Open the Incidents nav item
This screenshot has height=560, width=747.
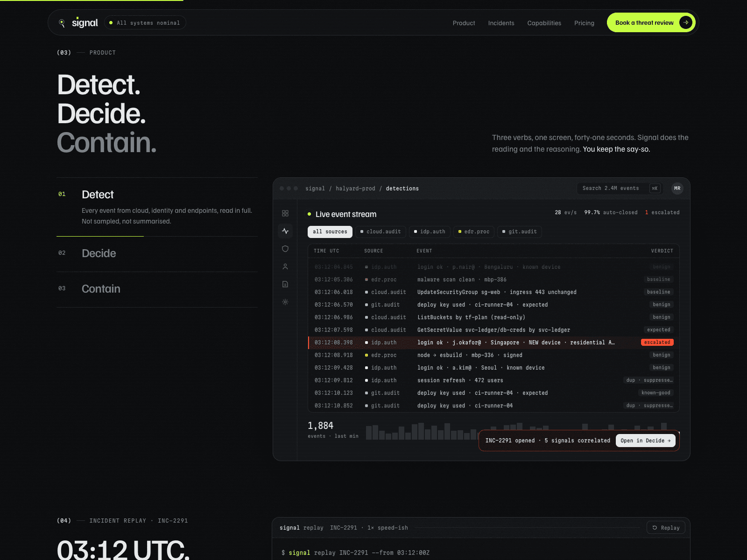click(501, 23)
